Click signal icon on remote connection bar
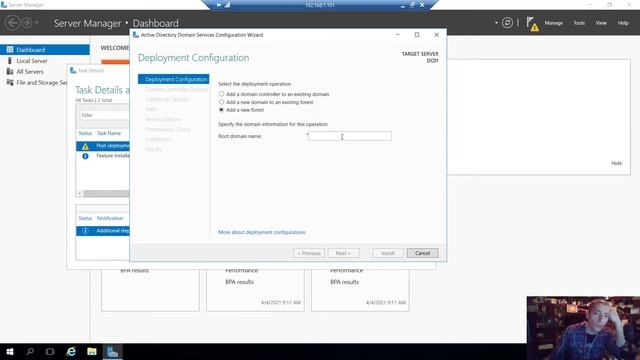The height and width of the screenshot is (360, 640). click(x=227, y=5)
